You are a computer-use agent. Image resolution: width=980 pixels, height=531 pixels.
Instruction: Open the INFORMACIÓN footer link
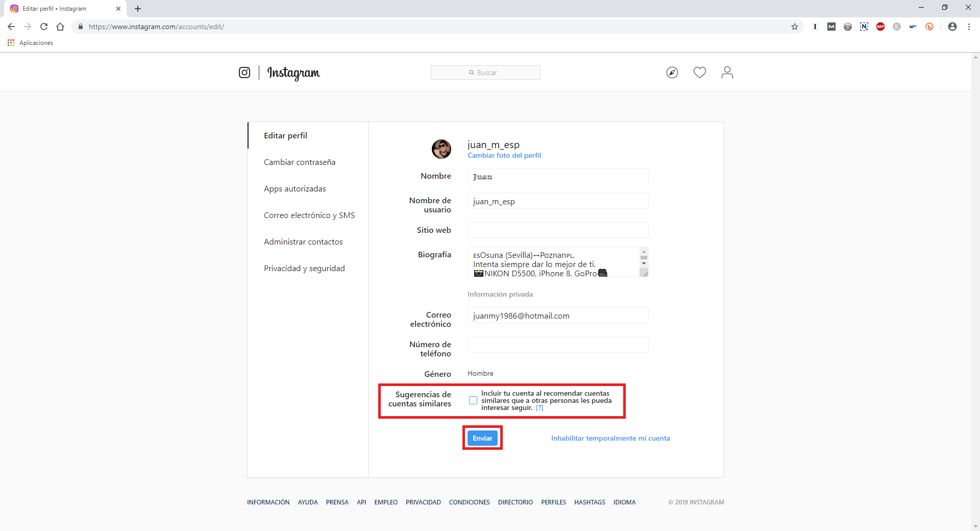268,502
